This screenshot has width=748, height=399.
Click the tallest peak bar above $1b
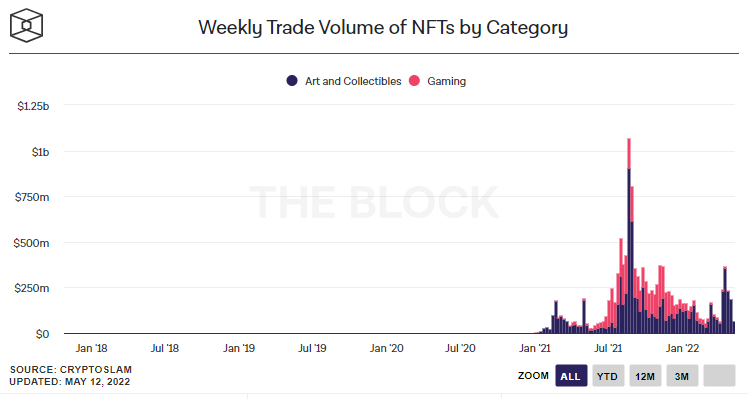point(629,236)
